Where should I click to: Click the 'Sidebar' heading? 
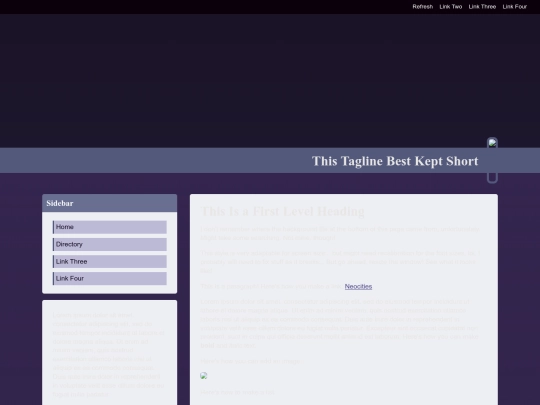coord(60,203)
